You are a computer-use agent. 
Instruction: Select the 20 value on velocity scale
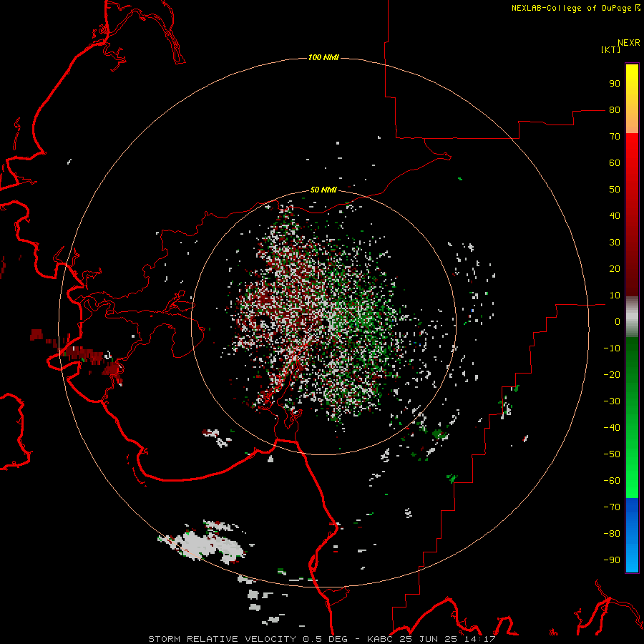[x=615, y=269]
